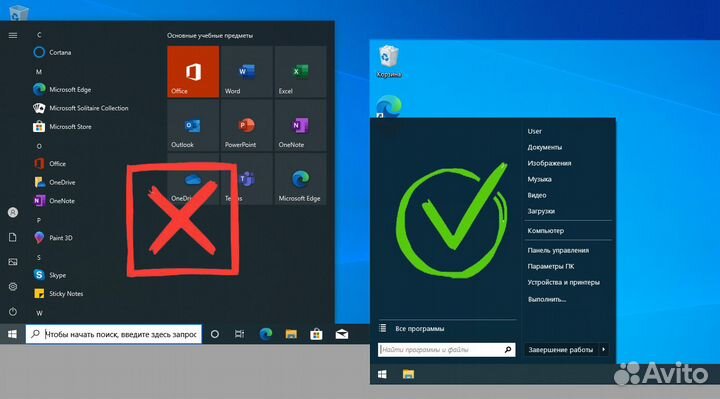Open the Microsoft Edge tile

click(300, 179)
